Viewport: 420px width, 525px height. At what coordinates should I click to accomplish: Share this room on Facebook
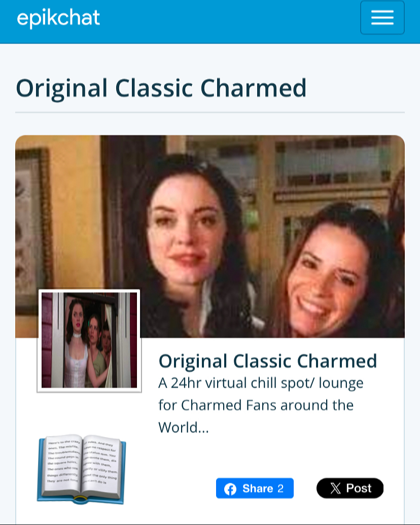255,488
